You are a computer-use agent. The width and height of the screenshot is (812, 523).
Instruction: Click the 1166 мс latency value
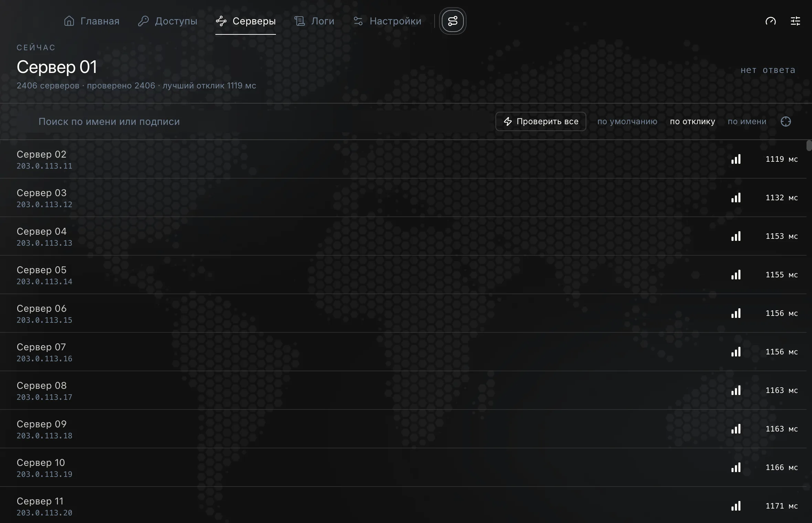click(781, 467)
